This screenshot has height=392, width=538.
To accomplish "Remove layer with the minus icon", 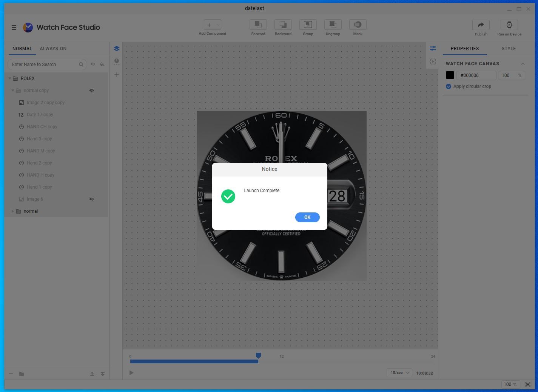I will click(11, 374).
